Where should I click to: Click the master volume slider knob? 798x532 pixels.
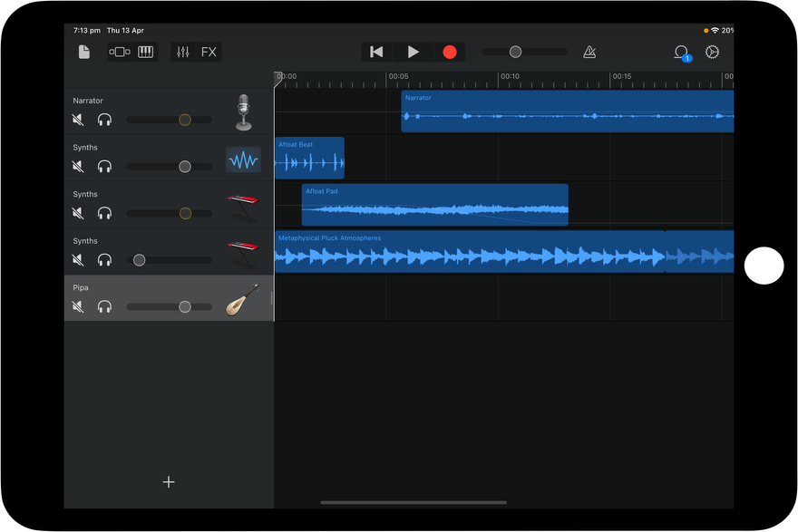pyautogui.click(x=515, y=52)
